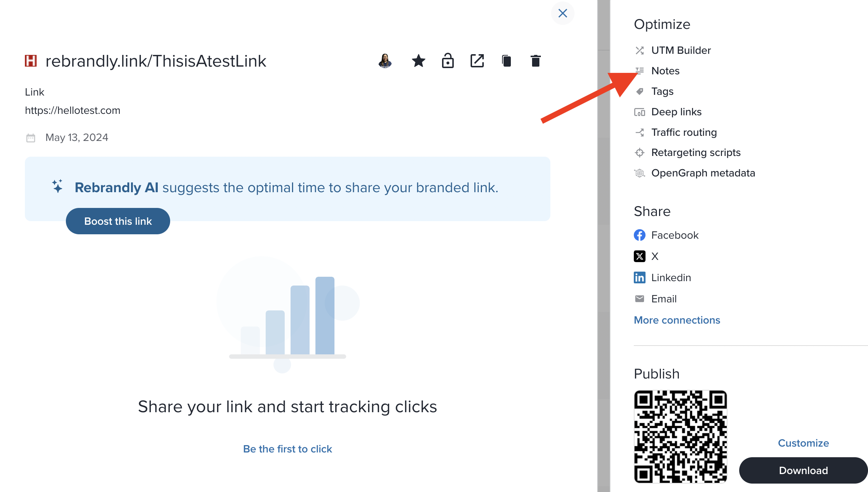Click the calendar icon beside date

click(x=31, y=138)
